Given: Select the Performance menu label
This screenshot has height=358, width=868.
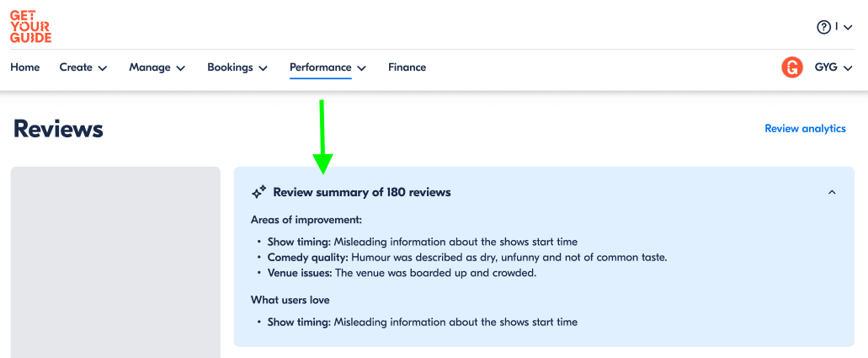Looking at the screenshot, I should tap(320, 67).
